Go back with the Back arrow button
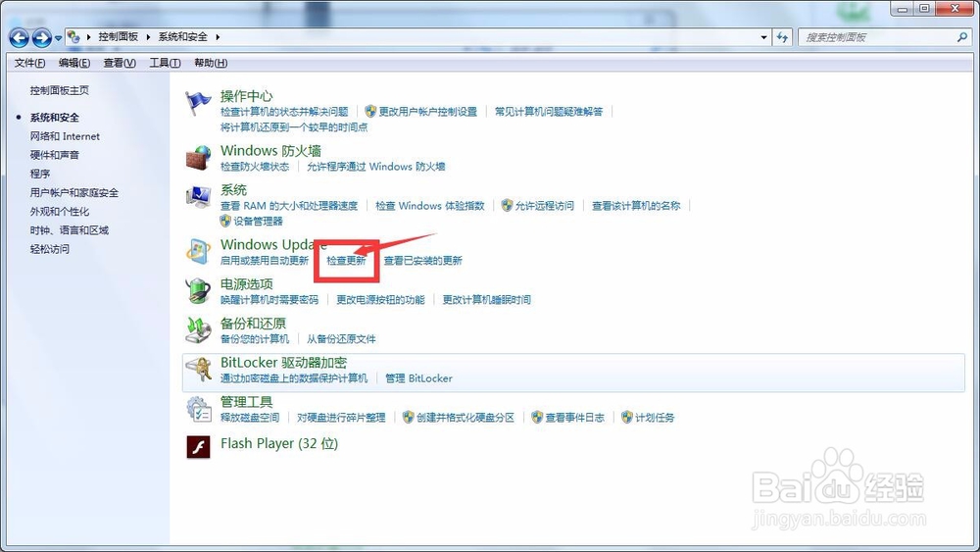Viewport: 980px width, 552px height. coord(19,38)
